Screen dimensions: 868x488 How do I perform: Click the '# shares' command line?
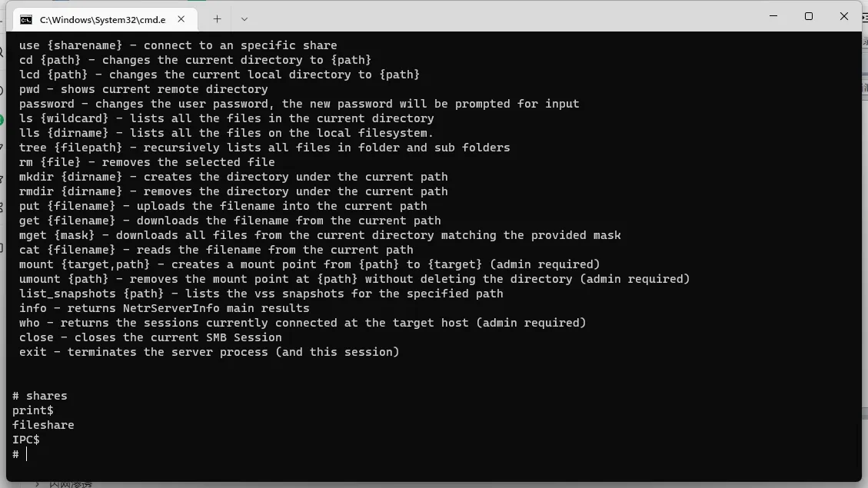pos(40,396)
